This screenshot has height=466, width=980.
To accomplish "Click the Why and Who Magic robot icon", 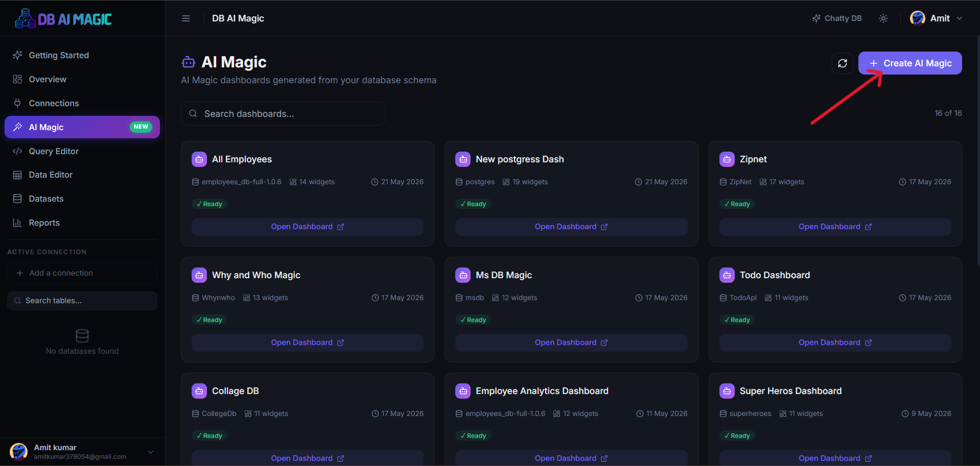I will point(199,275).
